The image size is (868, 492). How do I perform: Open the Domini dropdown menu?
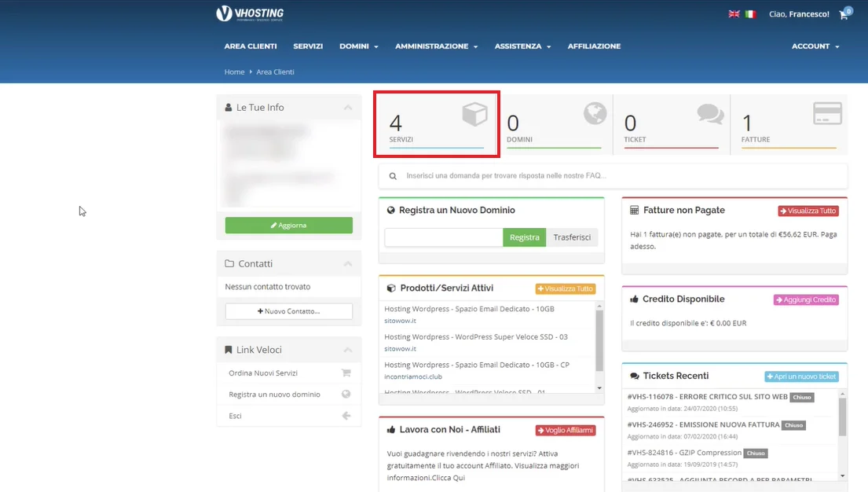[x=359, y=46]
